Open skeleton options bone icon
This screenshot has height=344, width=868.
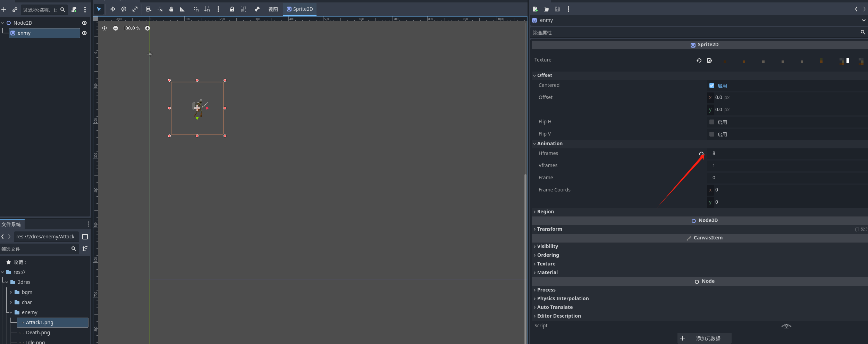click(257, 9)
